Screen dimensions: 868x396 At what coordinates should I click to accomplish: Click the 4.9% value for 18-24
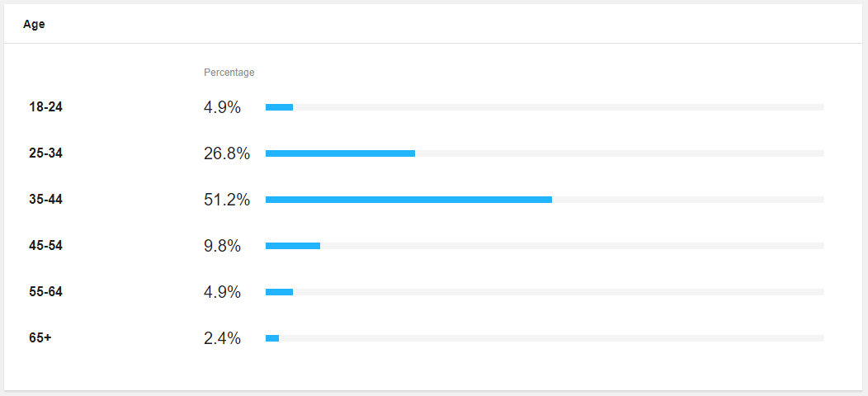pyautogui.click(x=222, y=107)
